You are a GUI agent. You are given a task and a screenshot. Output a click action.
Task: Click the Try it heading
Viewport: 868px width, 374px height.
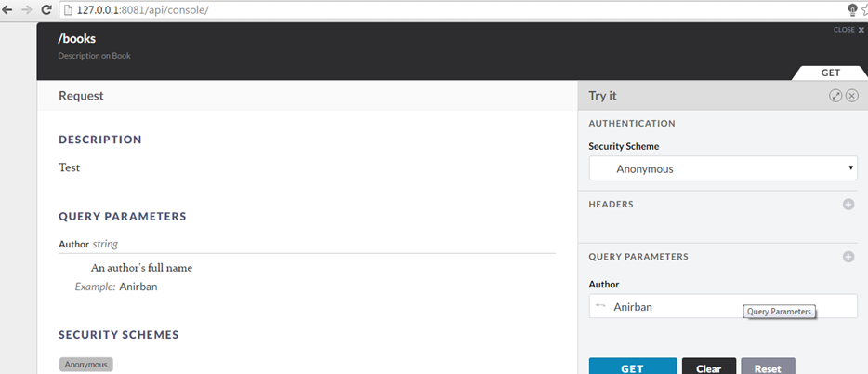pos(603,96)
